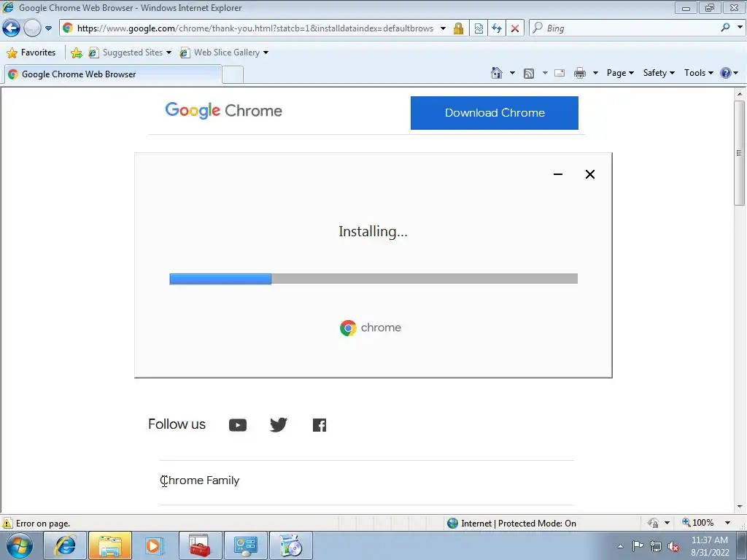Click the red toolbox taskbar icon
747x560 pixels.
(200, 545)
